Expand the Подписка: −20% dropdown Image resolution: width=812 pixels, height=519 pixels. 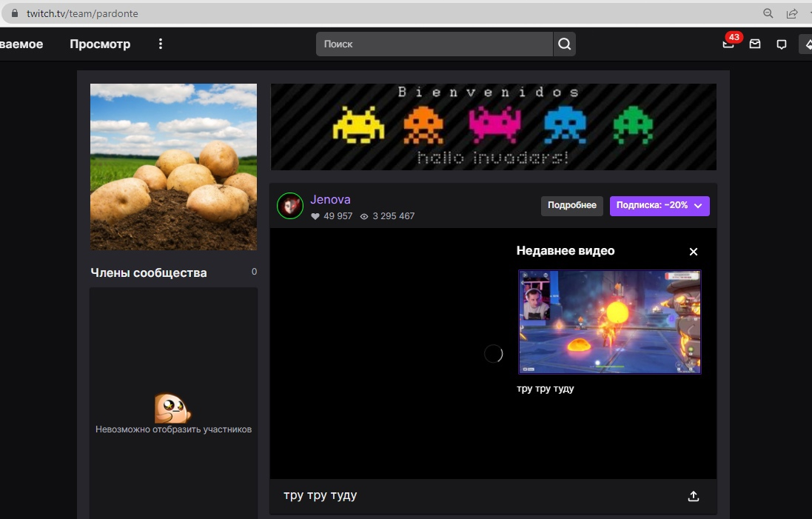pos(660,206)
